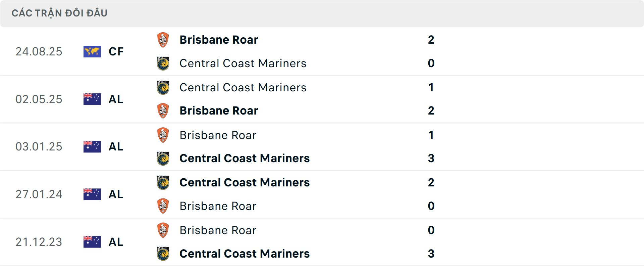Click the Brisbane Roar club crest in the first match

click(163, 39)
